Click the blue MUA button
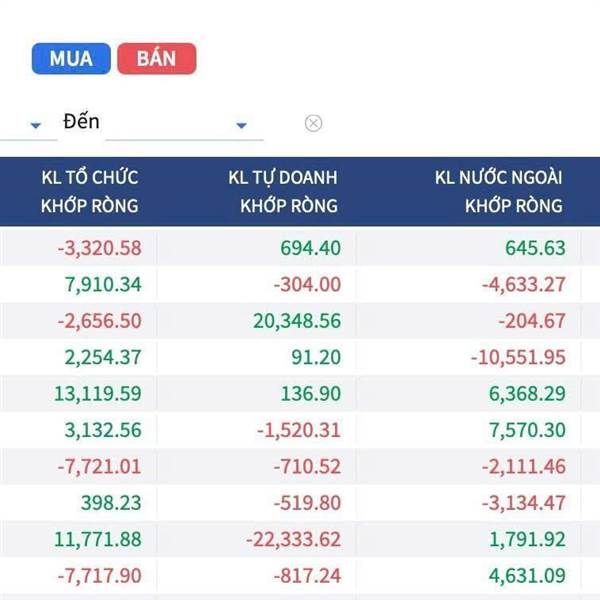This screenshot has height=600, width=600. pyautogui.click(x=70, y=58)
